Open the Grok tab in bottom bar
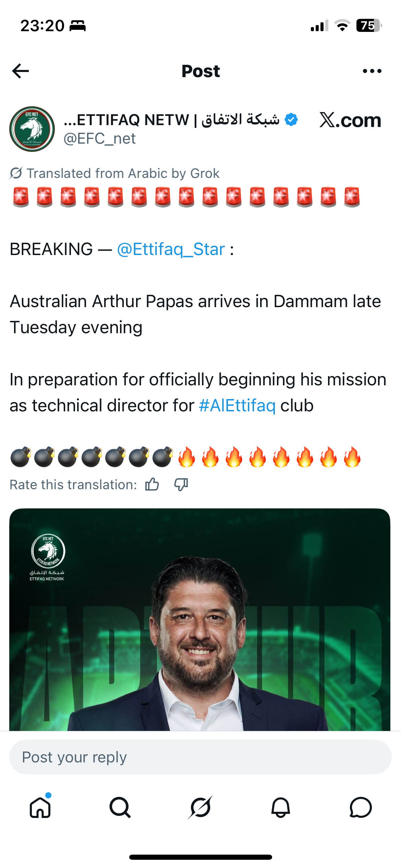The width and height of the screenshot is (401, 868). click(200, 807)
